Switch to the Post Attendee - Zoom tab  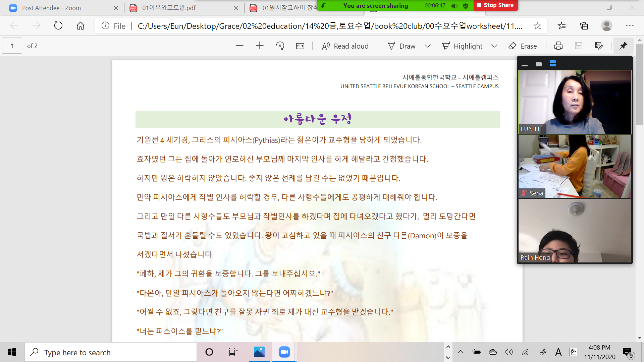pos(51,8)
